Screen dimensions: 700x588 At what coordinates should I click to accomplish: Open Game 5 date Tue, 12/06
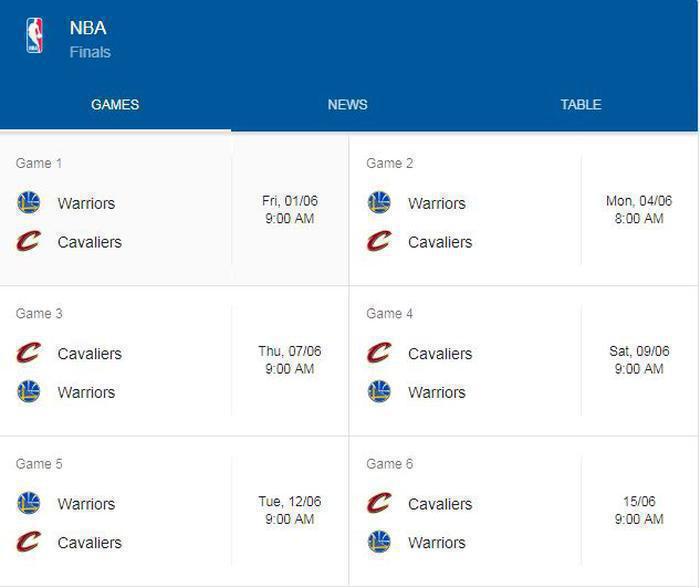(x=290, y=501)
